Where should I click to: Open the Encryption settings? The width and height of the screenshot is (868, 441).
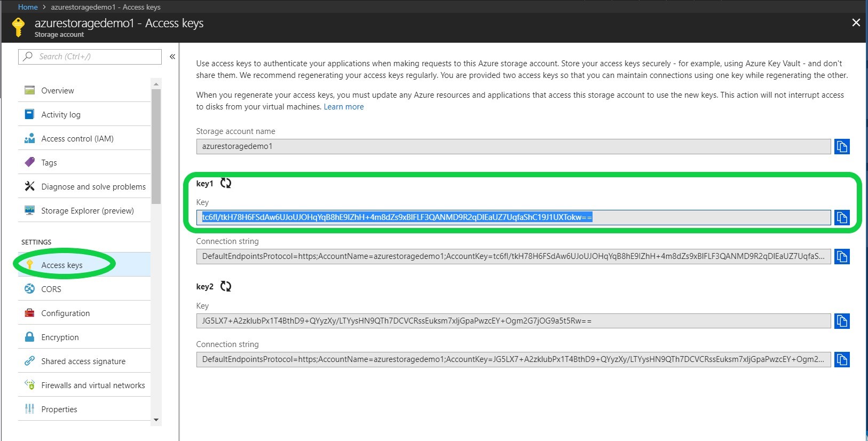(x=84, y=337)
